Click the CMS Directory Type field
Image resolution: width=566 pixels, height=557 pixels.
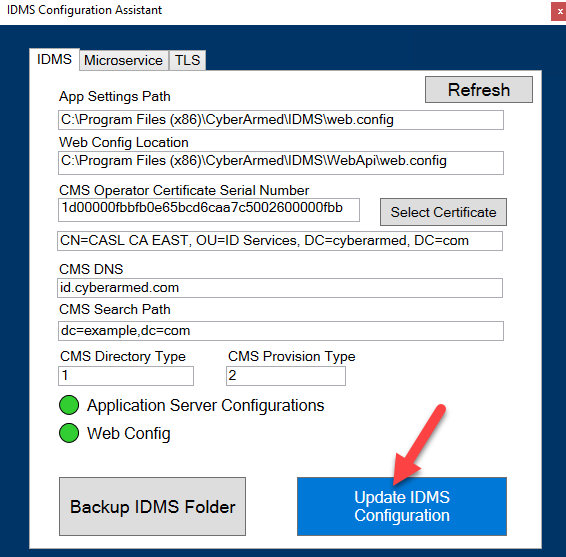coord(126,376)
